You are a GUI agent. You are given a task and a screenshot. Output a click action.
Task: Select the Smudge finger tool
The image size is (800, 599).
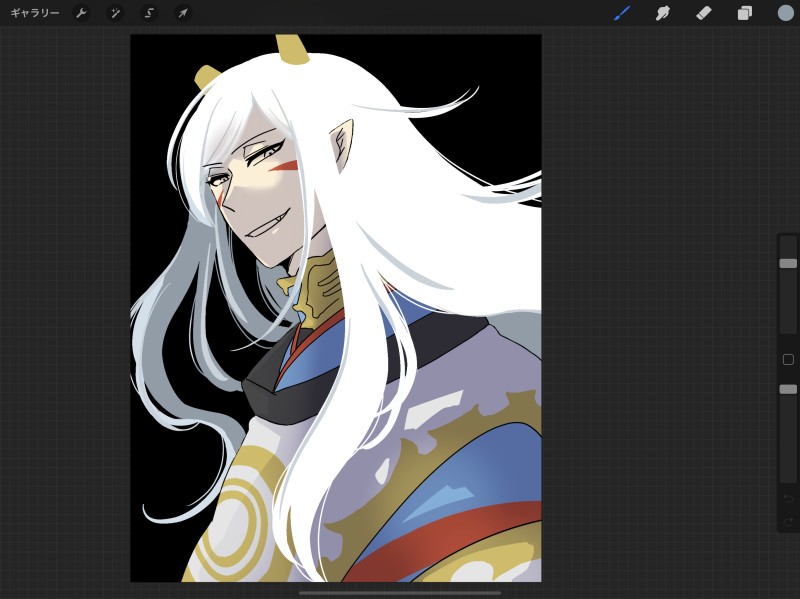(663, 13)
